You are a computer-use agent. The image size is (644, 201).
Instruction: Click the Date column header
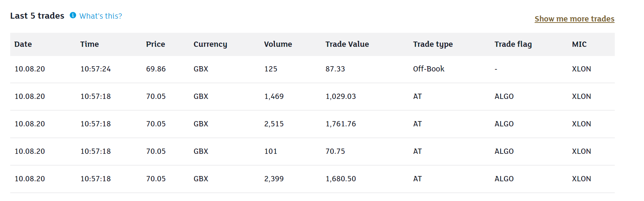(23, 44)
